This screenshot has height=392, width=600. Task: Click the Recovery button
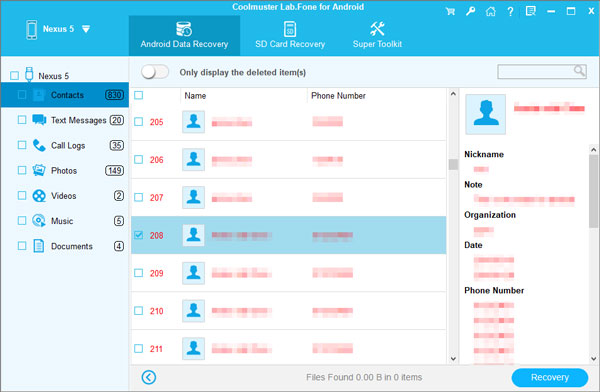pos(549,377)
